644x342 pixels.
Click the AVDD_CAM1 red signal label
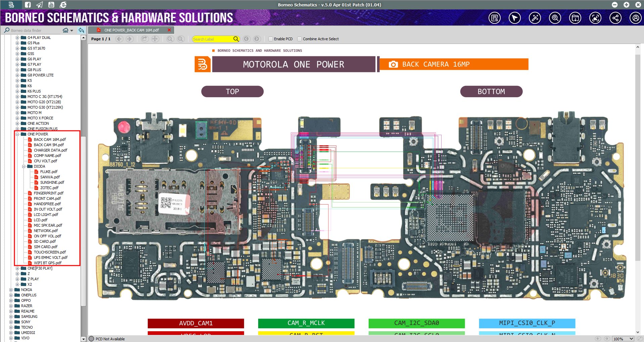(x=196, y=323)
